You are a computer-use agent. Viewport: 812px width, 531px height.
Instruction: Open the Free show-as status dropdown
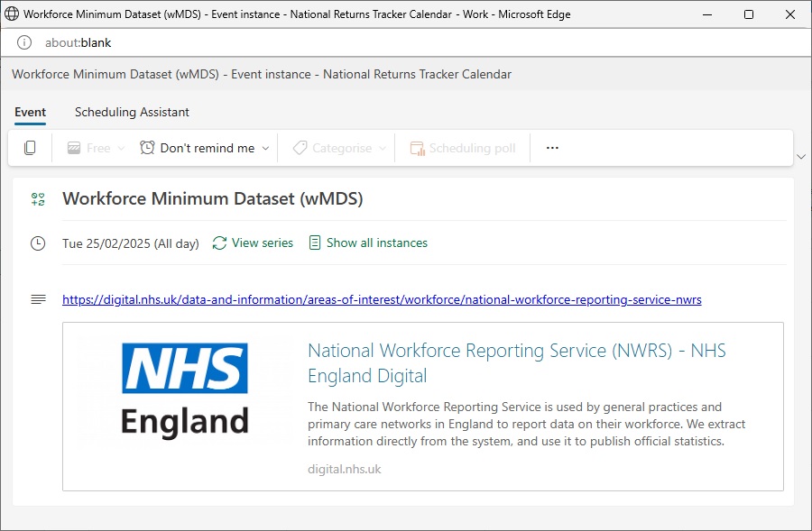point(97,148)
